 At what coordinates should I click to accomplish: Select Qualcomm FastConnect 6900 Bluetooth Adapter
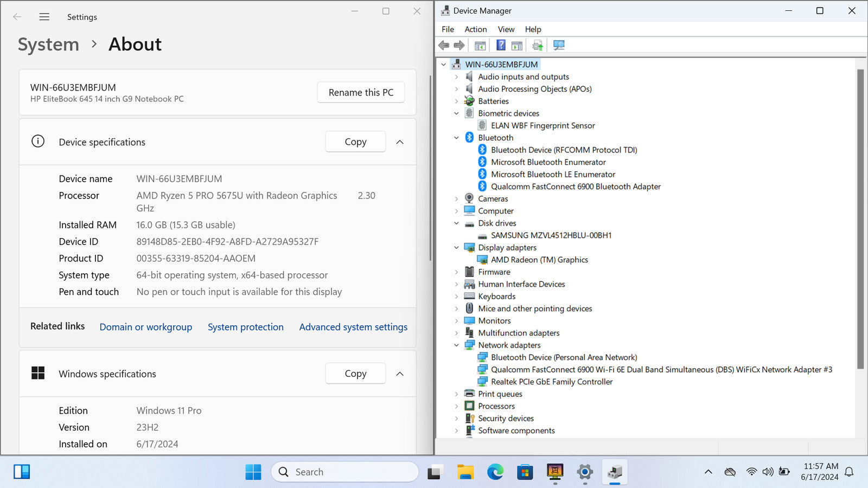tap(576, 187)
